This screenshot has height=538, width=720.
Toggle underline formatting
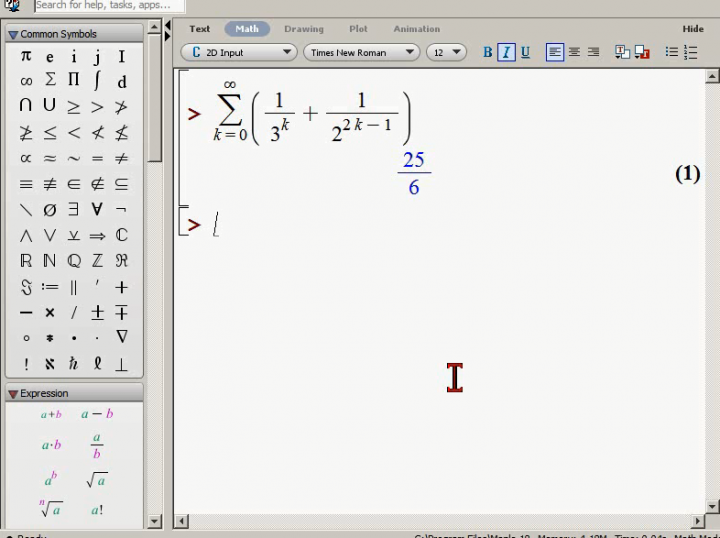pyautogui.click(x=525, y=52)
